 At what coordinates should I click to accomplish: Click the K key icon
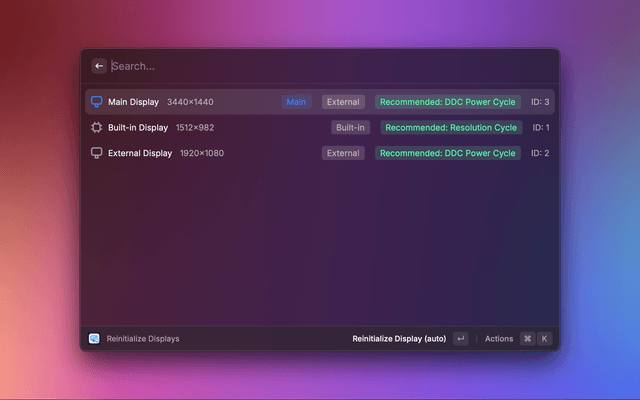[545, 339]
